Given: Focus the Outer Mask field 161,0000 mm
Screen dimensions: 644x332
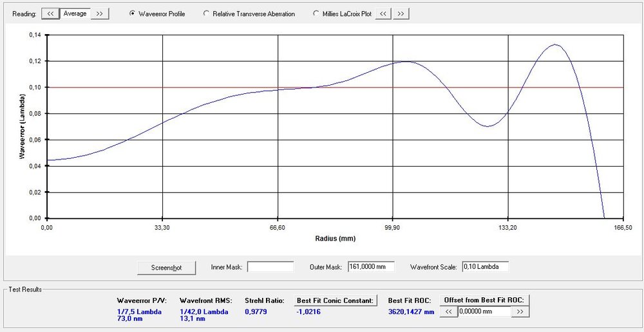Looking at the screenshot, I should click(x=371, y=267).
